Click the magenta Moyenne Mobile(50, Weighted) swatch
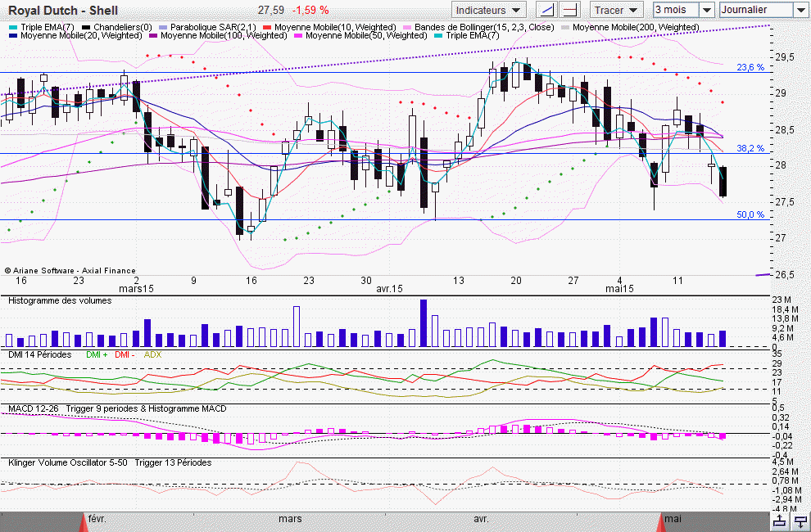The width and height of the screenshot is (811, 532). coord(298,36)
